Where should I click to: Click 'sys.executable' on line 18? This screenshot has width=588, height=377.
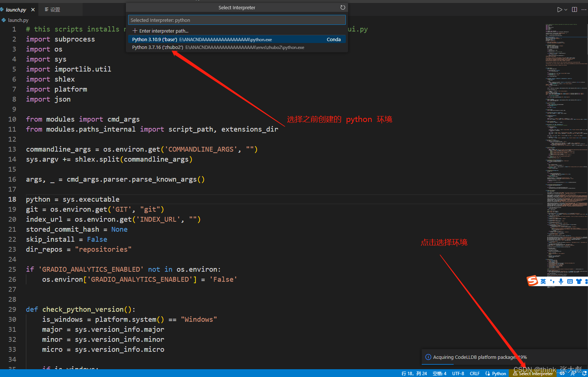pos(91,199)
